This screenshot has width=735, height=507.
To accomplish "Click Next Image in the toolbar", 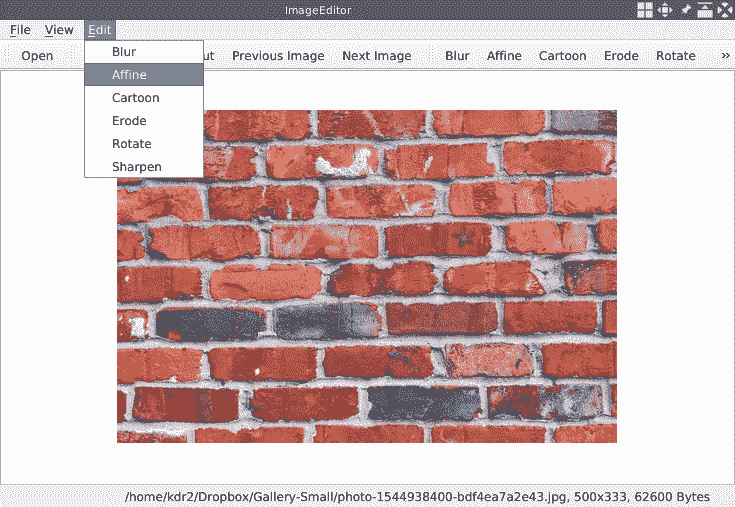I will pyautogui.click(x=376, y=56).
